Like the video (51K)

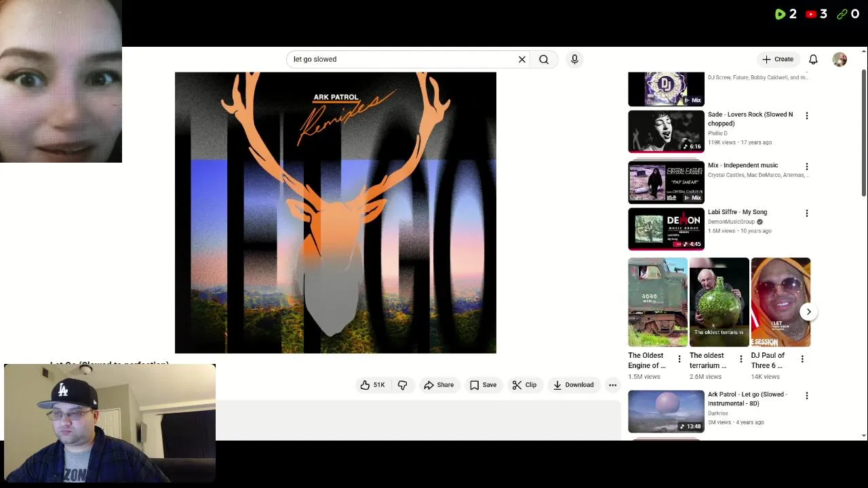(372, 385)
